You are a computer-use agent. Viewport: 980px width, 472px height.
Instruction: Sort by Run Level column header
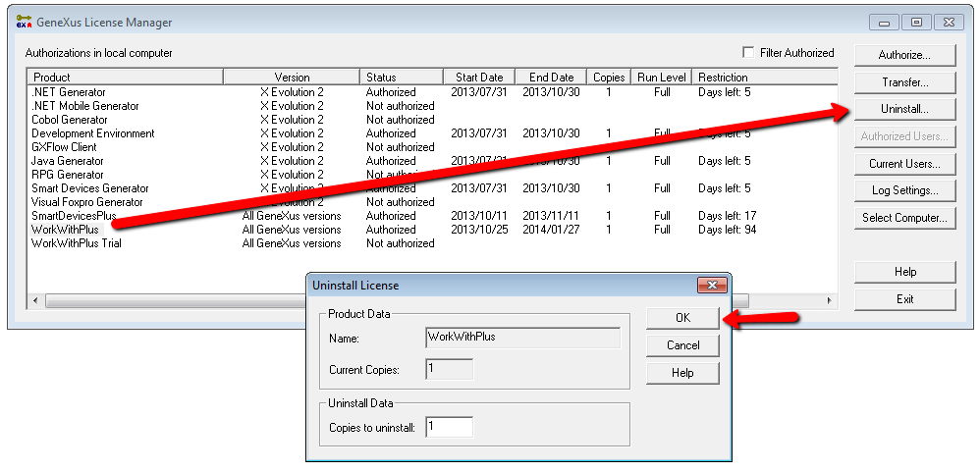(662, 78)
